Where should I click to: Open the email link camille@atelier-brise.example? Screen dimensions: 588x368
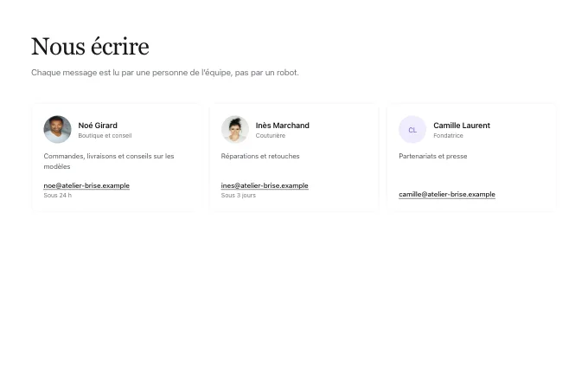click(447, 194)
